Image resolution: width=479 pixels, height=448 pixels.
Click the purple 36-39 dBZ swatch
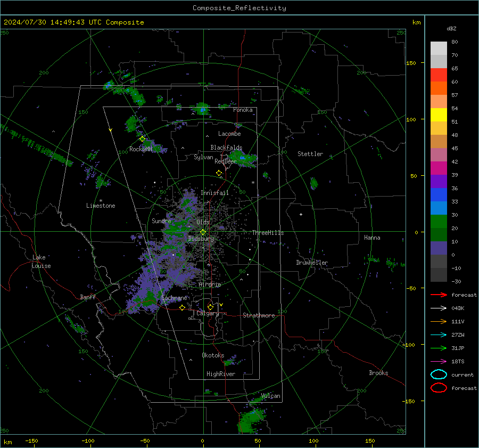(439, 181)
